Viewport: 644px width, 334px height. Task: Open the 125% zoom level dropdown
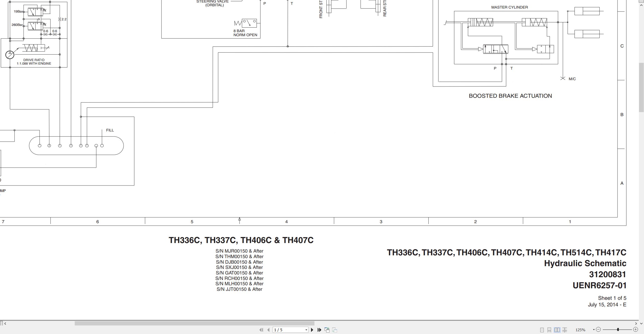click(594, 330)
